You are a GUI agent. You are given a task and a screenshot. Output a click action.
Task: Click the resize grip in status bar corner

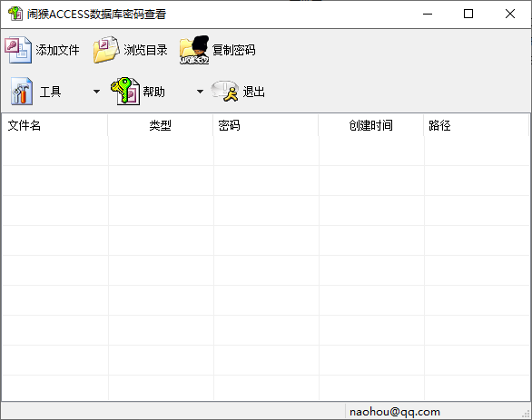point(527,414)
